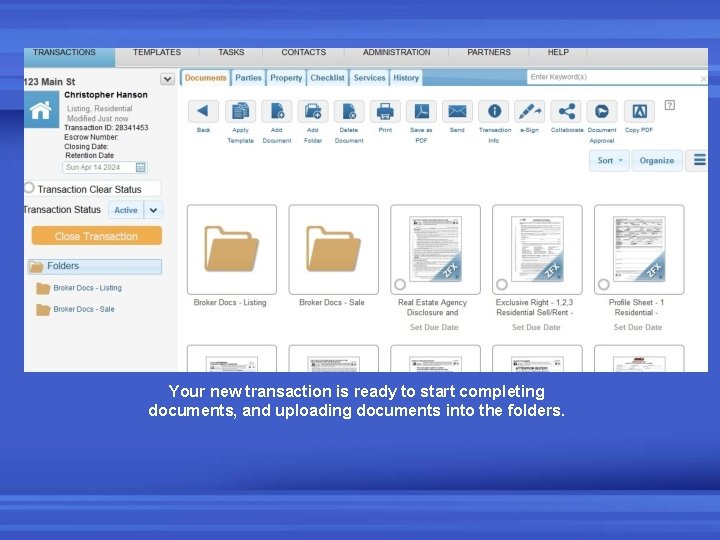Click the question mark help icon

669,106
